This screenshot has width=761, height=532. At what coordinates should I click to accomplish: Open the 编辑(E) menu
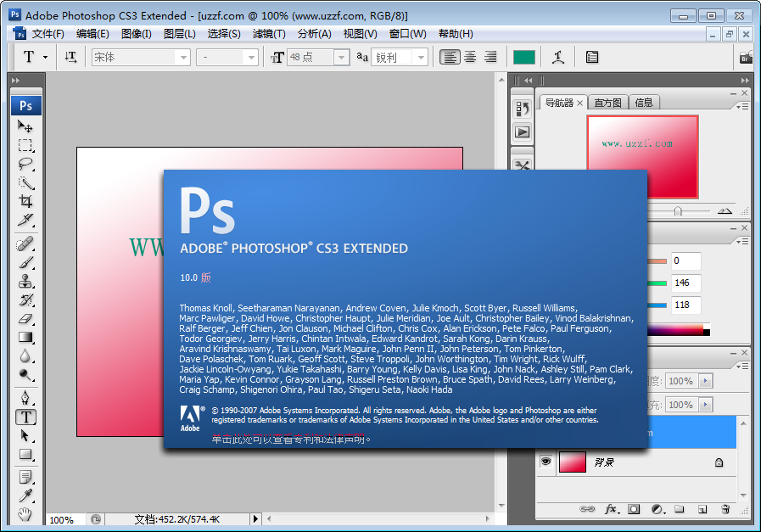pyautogui.click(x=92, y=34)
